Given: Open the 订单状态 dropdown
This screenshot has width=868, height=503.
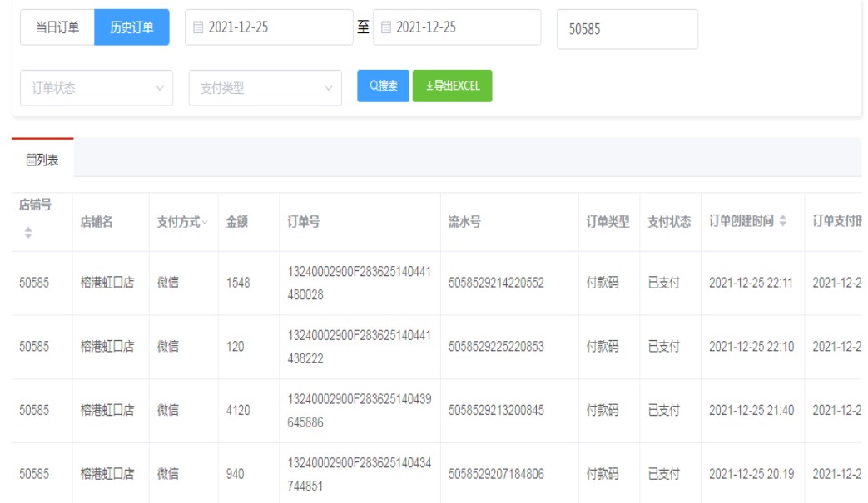Looking at the screenshot, I should (x=97, y=88).
